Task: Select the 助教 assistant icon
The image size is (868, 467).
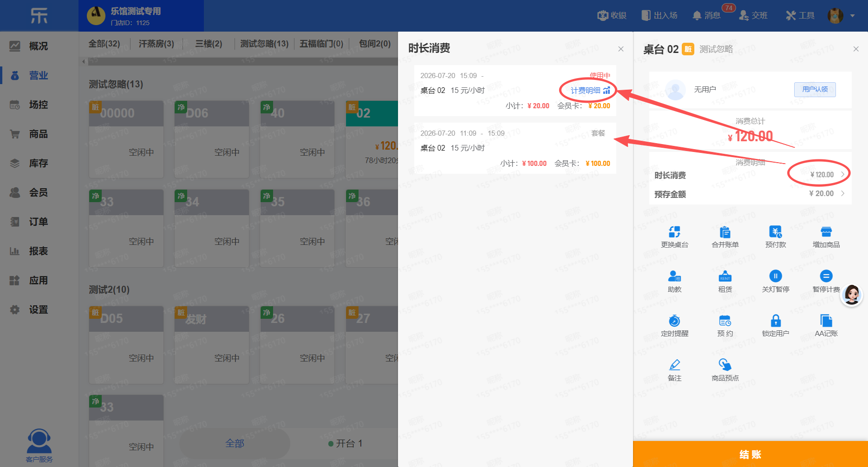Action: click(x=674, y=276)
